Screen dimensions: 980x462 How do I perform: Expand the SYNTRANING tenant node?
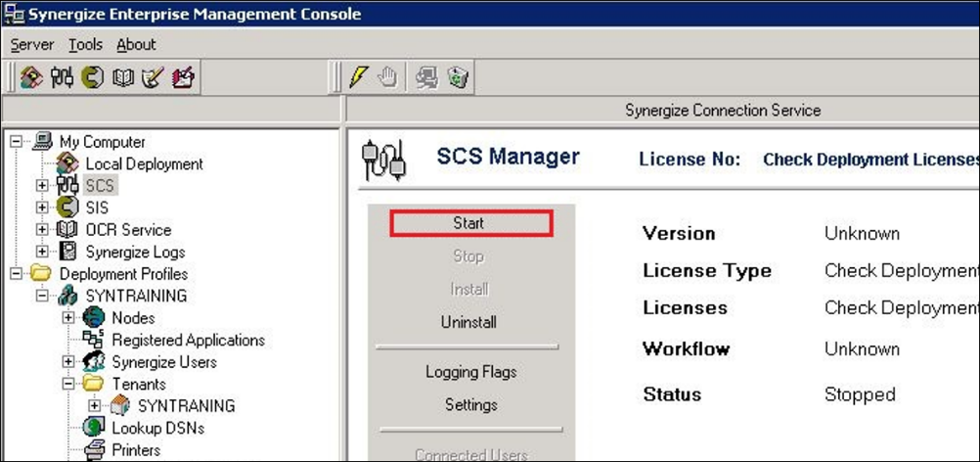(94, 406)
